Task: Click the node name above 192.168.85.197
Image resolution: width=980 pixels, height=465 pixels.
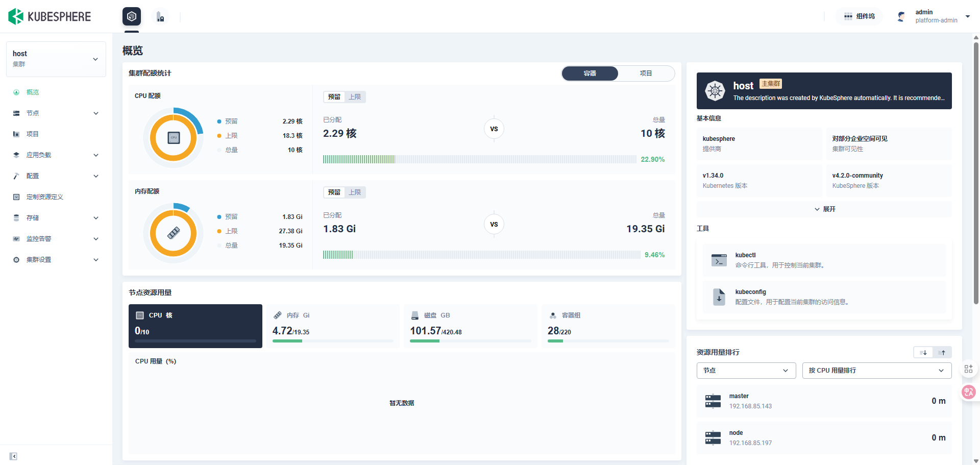Action: 736,433
